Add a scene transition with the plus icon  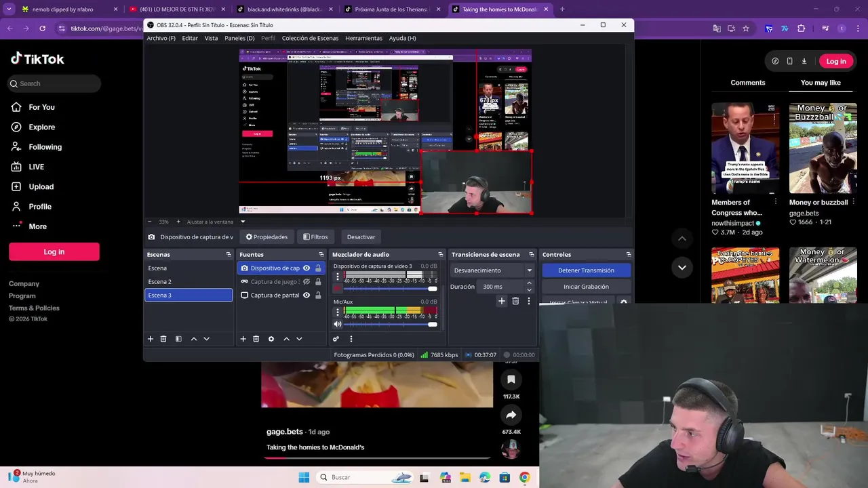(502, 301)
